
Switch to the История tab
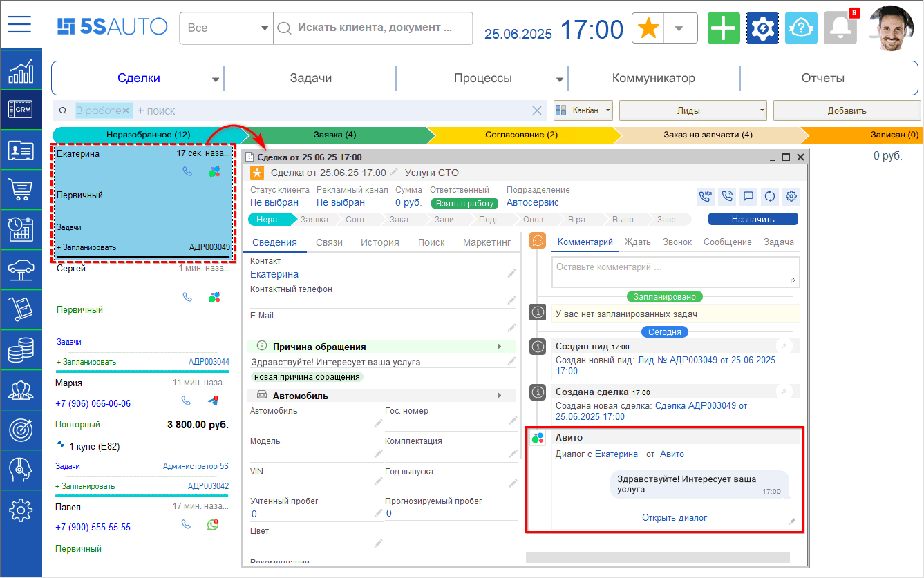[x=379, y=242]
